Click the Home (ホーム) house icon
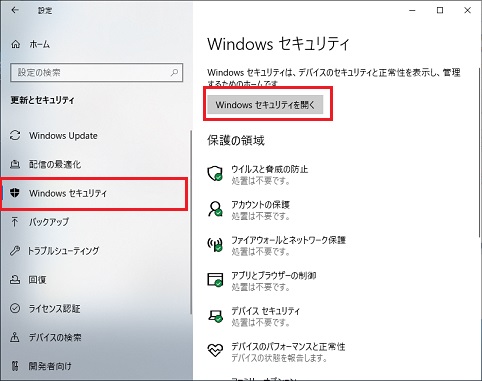Image resolution: width=482 pixels, height=381 pixels. click(x=16, y=44)
